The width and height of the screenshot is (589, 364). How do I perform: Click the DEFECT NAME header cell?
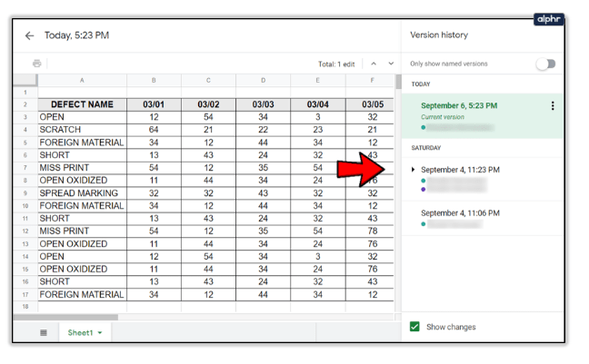pos(82,104)
